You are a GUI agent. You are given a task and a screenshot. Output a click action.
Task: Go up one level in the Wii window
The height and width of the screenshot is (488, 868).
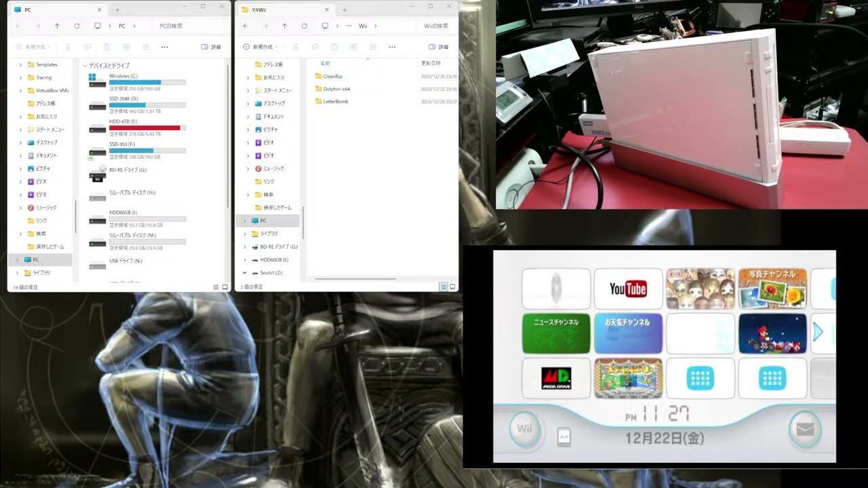pos(285,26)
